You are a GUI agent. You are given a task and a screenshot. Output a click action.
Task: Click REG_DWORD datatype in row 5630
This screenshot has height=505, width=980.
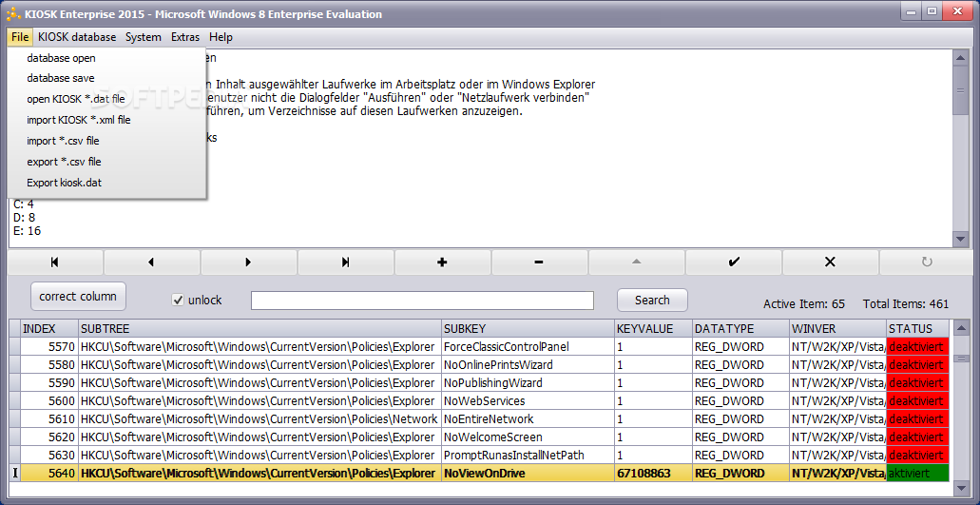point(741,455)
